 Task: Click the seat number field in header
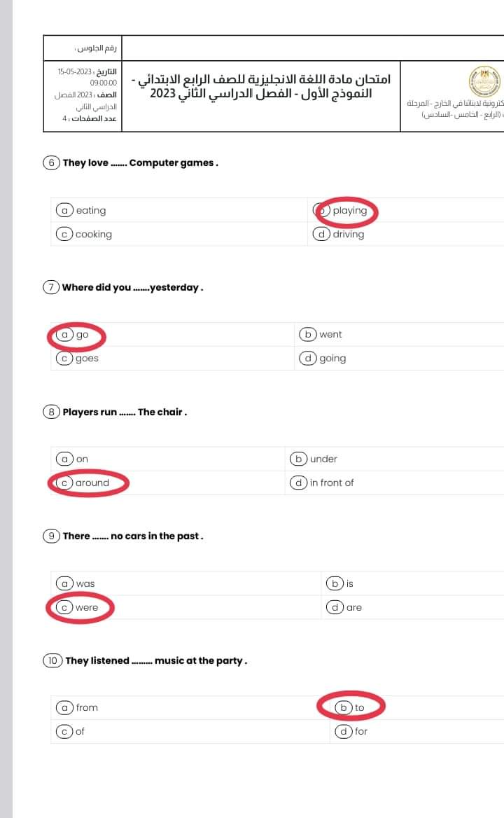[98, 48]
